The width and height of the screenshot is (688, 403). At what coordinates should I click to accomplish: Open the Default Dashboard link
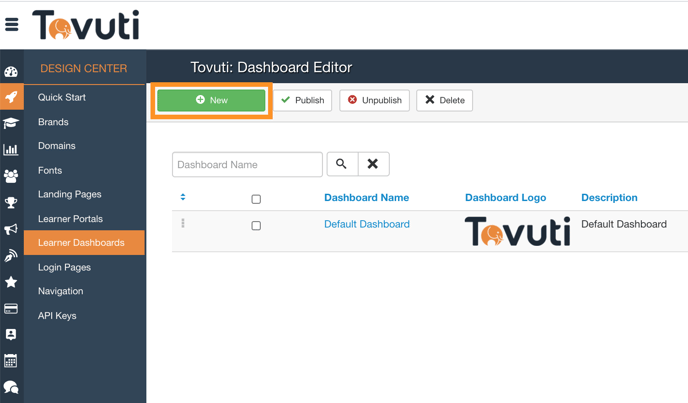coord(366,224)
